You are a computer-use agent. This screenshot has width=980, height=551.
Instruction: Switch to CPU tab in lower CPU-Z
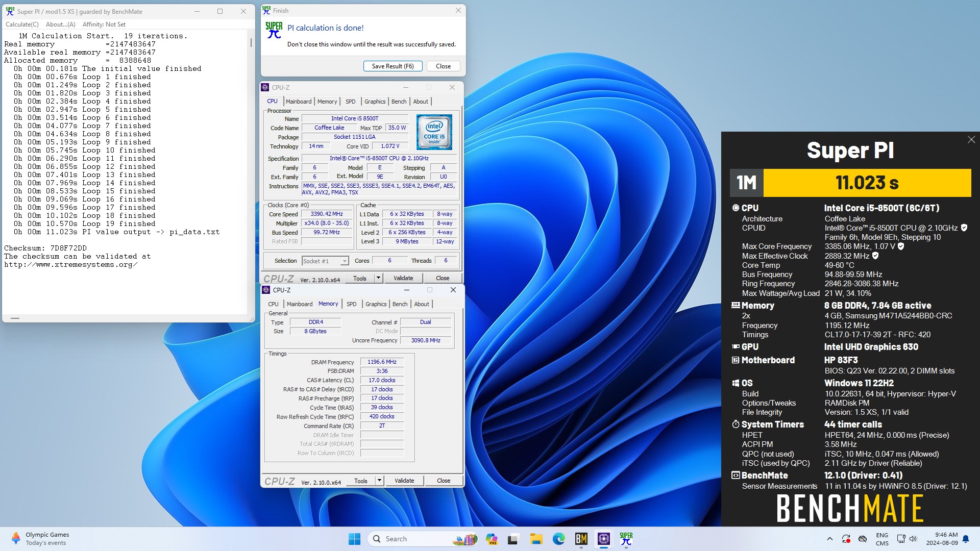[x=274, y=304]
